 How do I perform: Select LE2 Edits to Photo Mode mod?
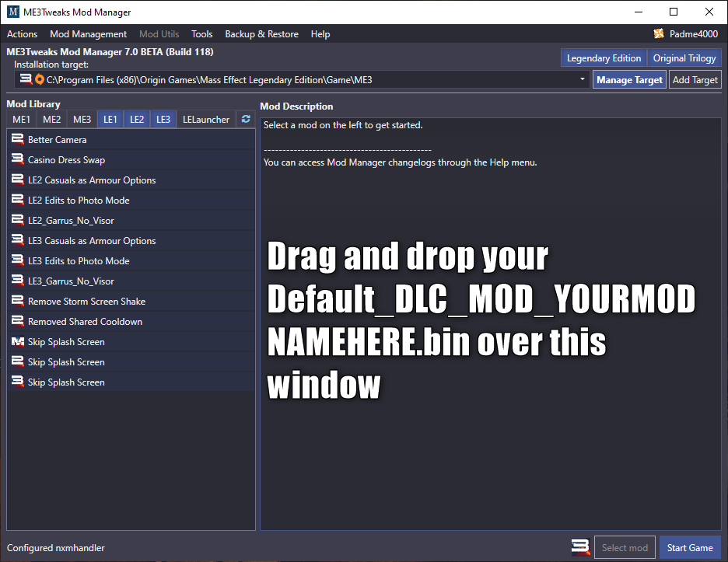click(x=131, y=200)
